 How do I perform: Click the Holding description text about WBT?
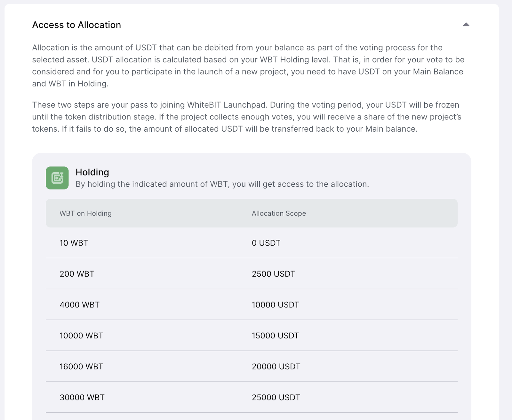(x=222, y=184)
